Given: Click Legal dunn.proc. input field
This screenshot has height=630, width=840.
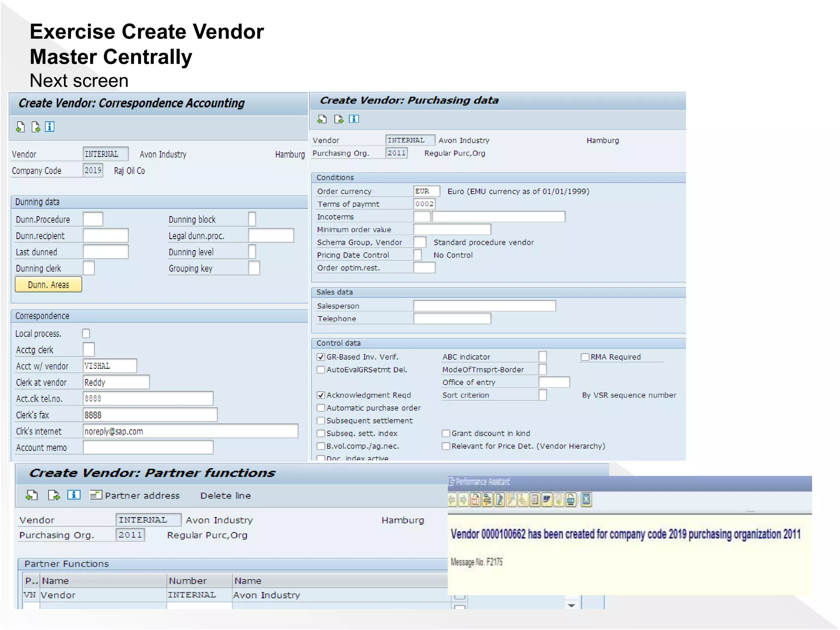Looking at the screenshot, I should tap(271, 235).
